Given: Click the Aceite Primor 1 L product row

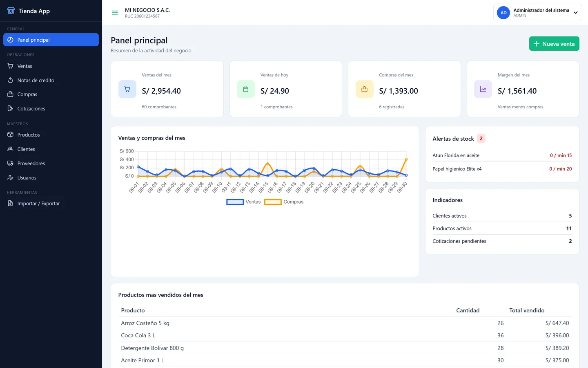Looking at the screenshot, I should [x=345, y=360].
